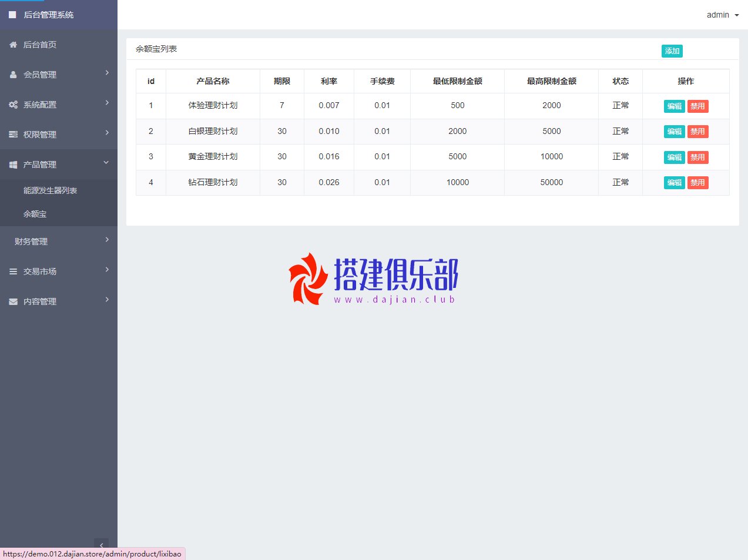Select 余额宝 submenu item

[35, 214]
